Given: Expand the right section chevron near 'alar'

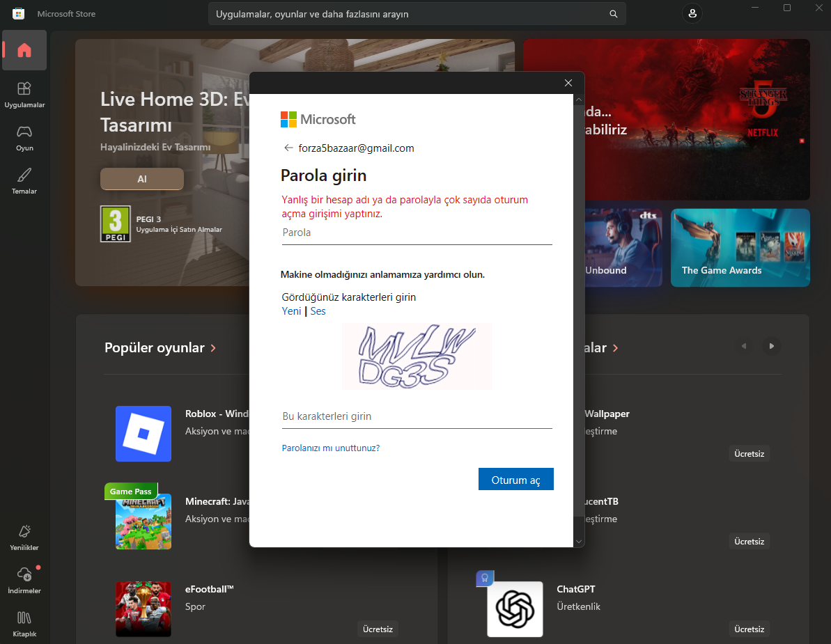Looking at the screenshot, I should [x=615, y=348].
